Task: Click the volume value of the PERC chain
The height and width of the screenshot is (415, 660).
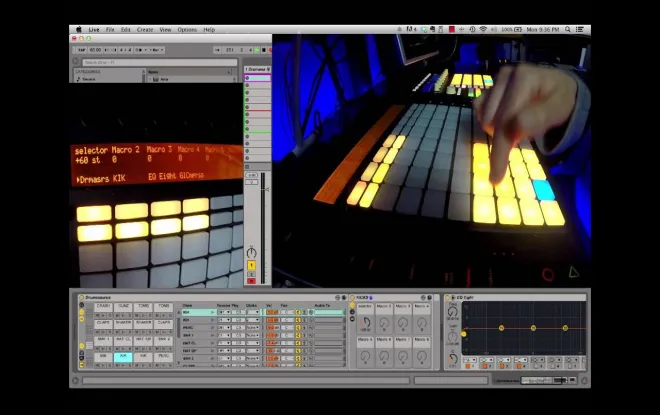Action: 273,327
